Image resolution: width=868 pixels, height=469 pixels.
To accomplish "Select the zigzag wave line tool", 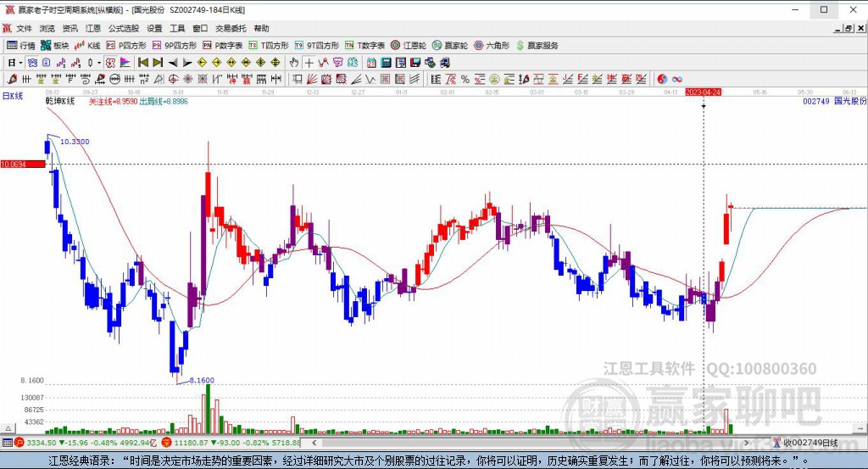I will 370,79.
